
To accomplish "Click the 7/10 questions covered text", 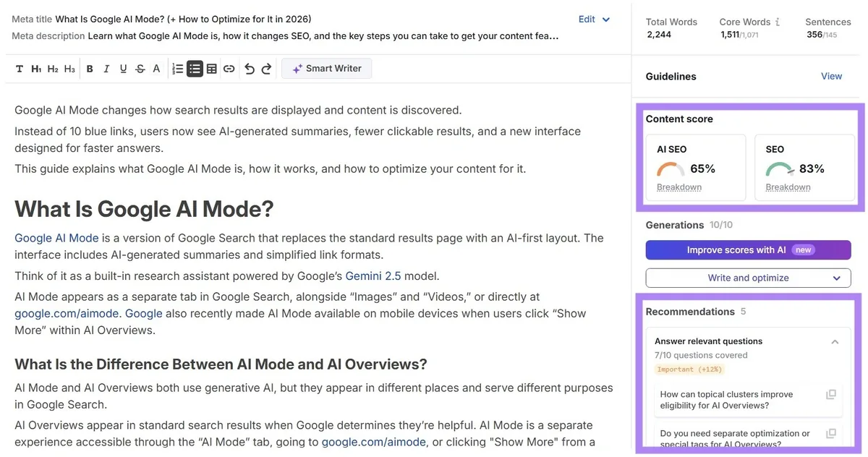I will [x=701, y=355].
